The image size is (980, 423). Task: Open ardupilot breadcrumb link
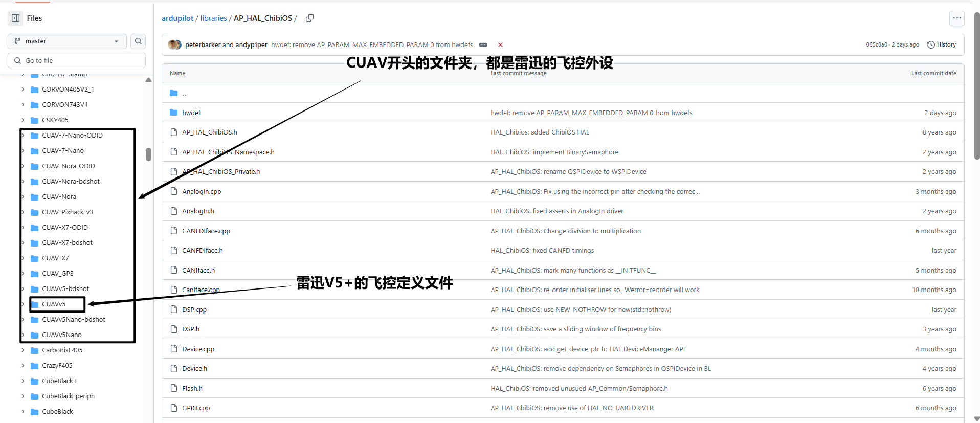[x=177, y=18]
